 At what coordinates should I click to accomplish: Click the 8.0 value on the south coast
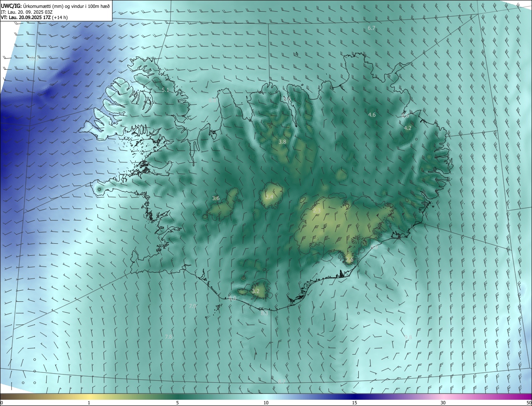point(232,298)
